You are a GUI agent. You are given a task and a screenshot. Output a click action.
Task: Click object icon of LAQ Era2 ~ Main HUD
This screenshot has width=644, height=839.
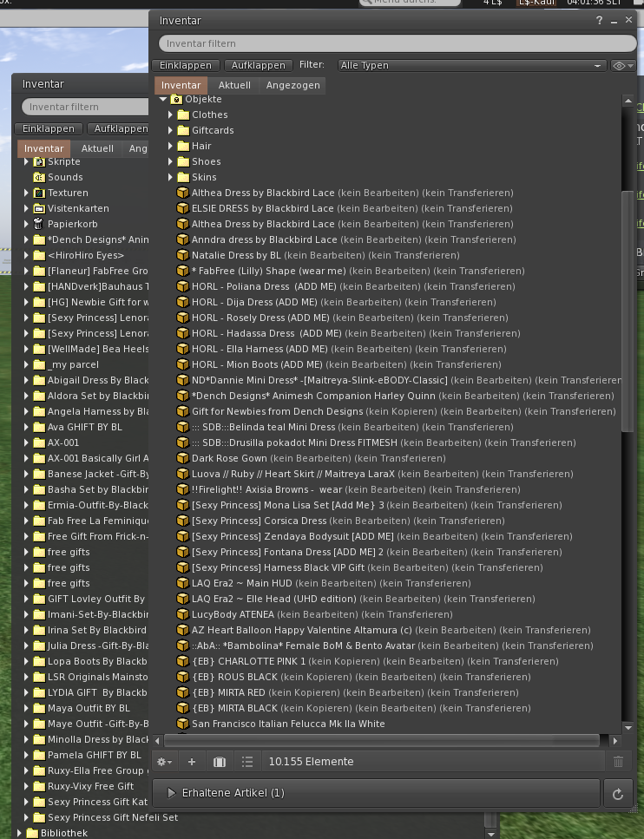(x=182, y=583)
